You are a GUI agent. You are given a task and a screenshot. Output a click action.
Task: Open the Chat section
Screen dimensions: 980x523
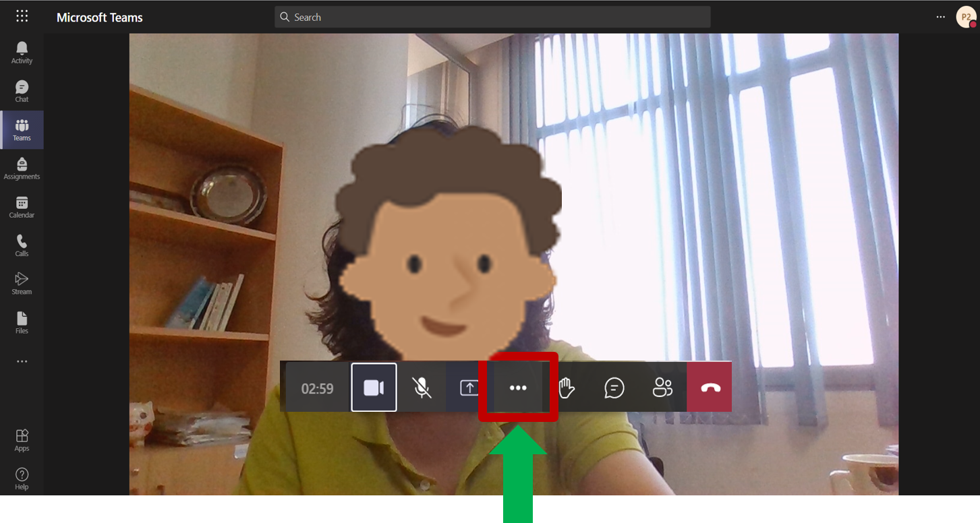(22, 91)
